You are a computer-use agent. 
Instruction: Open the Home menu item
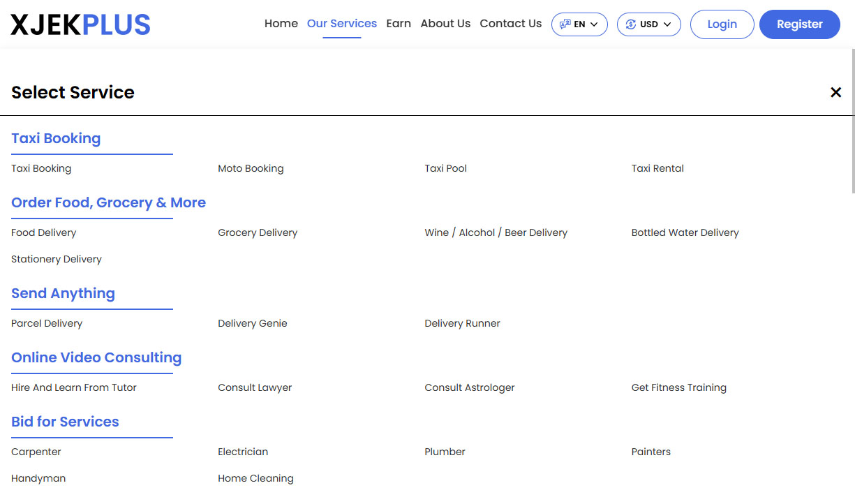(x=281, y=23)
